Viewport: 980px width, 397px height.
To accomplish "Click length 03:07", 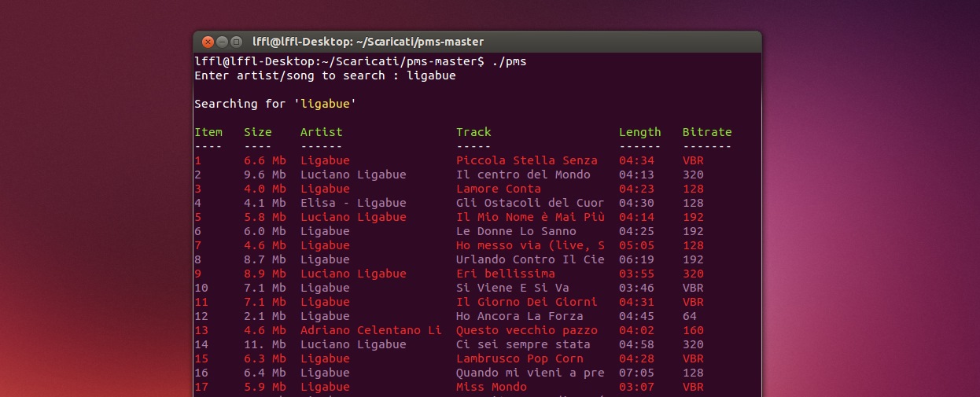I will click(636, 387).
